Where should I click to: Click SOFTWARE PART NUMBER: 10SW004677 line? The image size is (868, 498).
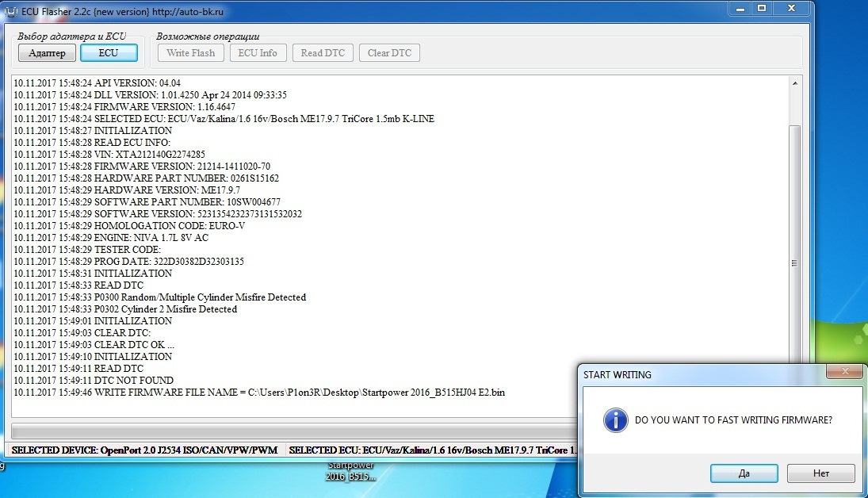147,202
